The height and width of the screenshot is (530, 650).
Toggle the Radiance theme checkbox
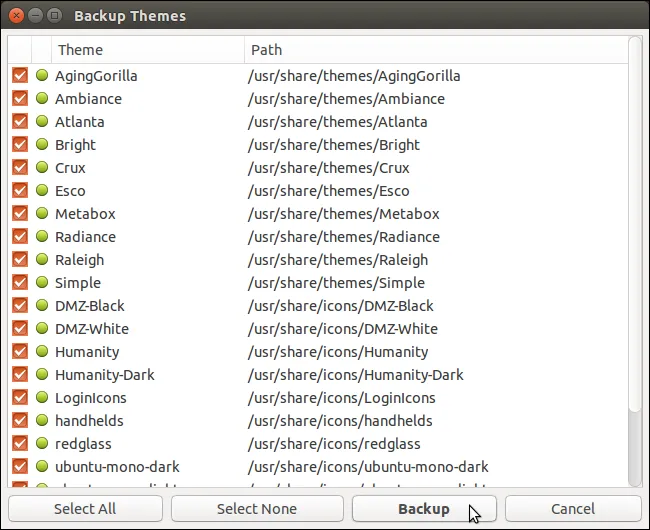point(20,237)
